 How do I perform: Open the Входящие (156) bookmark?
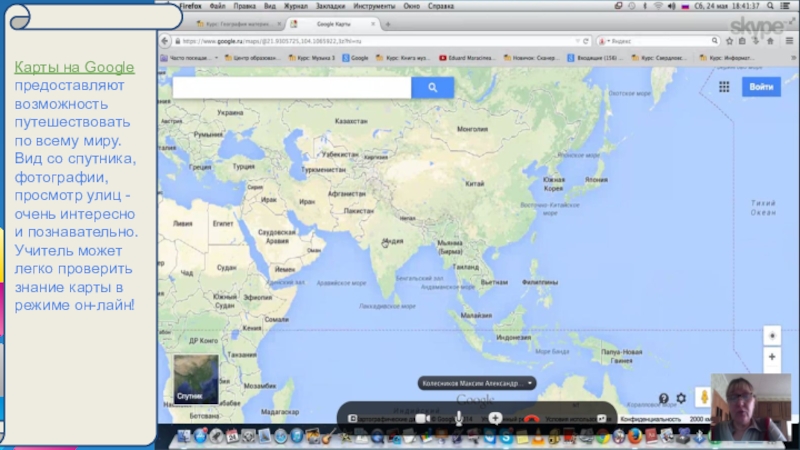[x=595, y=58]
